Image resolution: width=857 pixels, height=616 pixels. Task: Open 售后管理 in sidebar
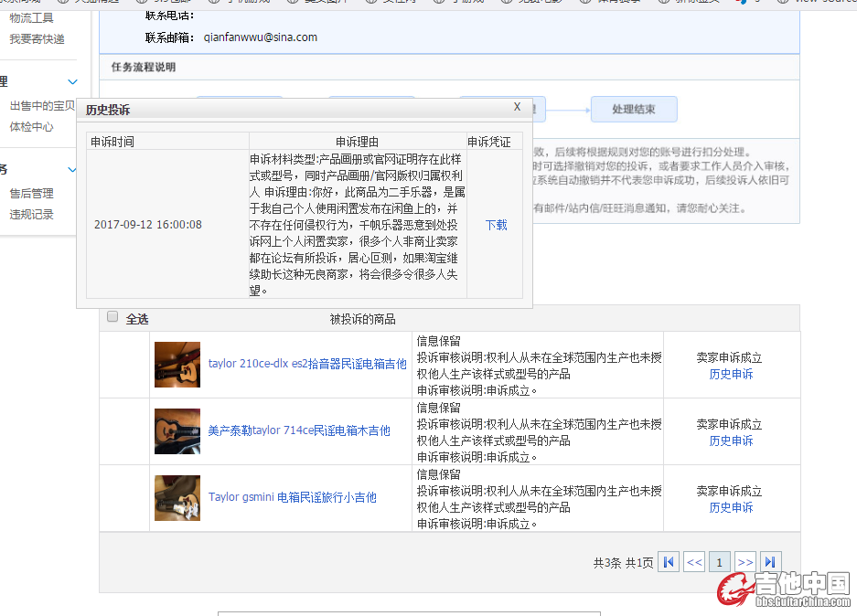(x=32, y=194)
